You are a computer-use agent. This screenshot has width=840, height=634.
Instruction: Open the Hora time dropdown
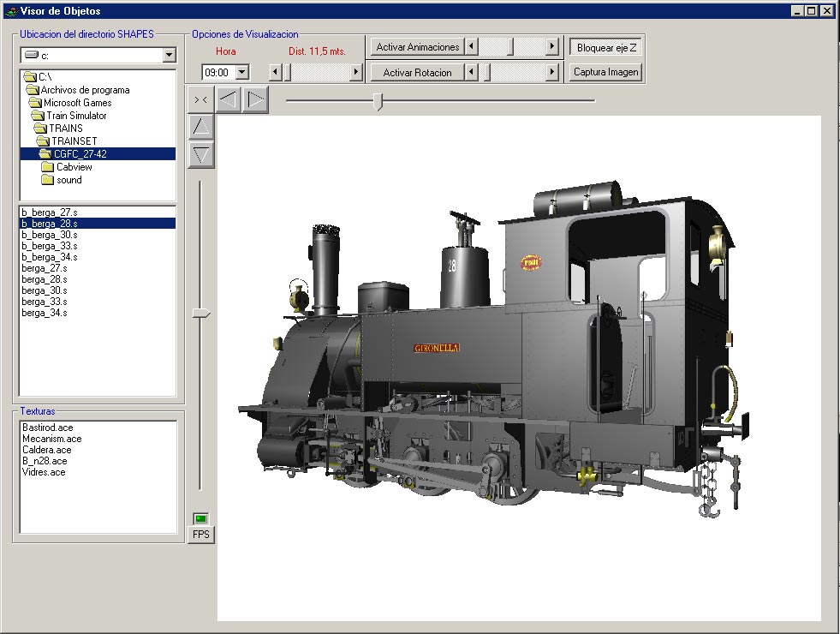(x=241, y=73)
